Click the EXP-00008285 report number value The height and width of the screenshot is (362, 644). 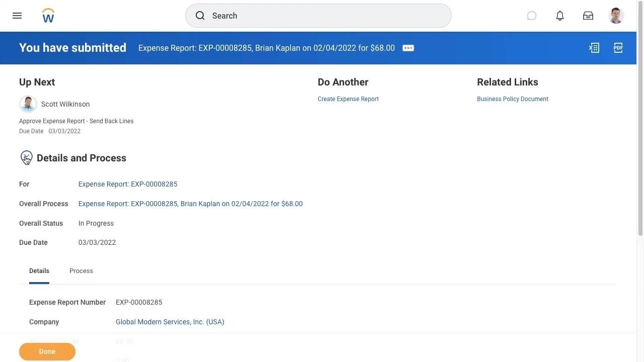139,302
